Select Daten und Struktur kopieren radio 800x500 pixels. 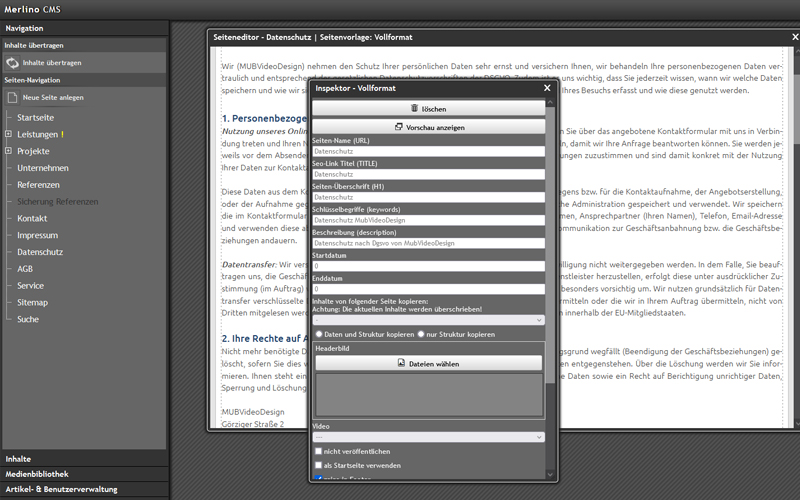pyautogui.click(x=319, y=334)
